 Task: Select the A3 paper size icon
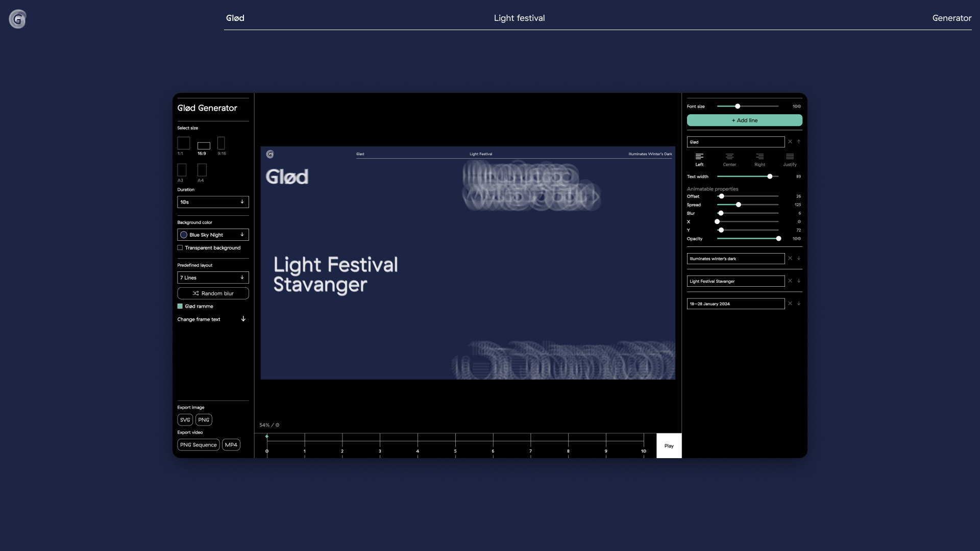click(x=182, y=170)
